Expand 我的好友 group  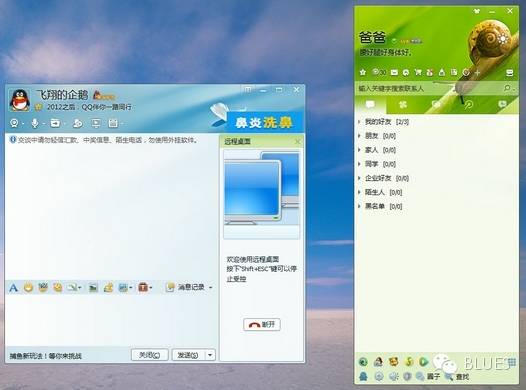[x=359, y=122]
